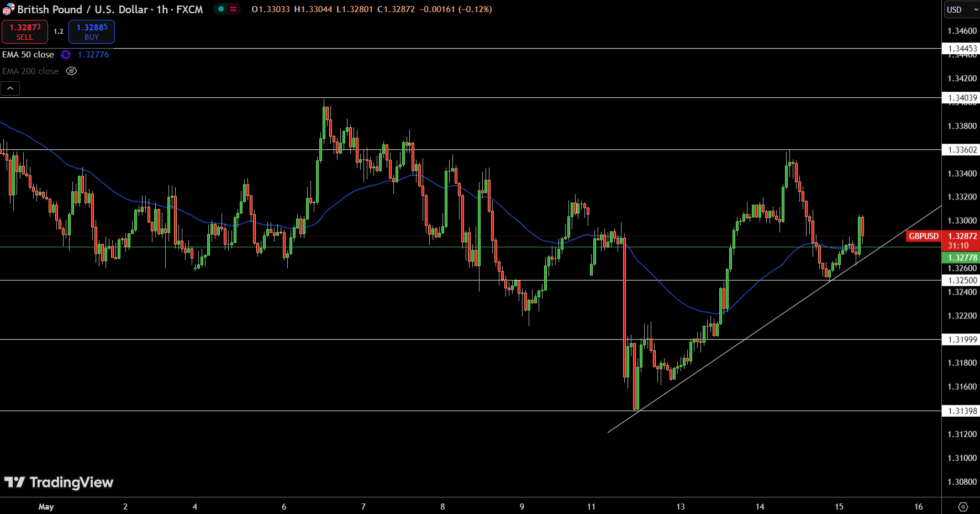This screenshot has width=980, height=514.
Task: Open chart settings gear icon
Action: (x=963, y=506)
